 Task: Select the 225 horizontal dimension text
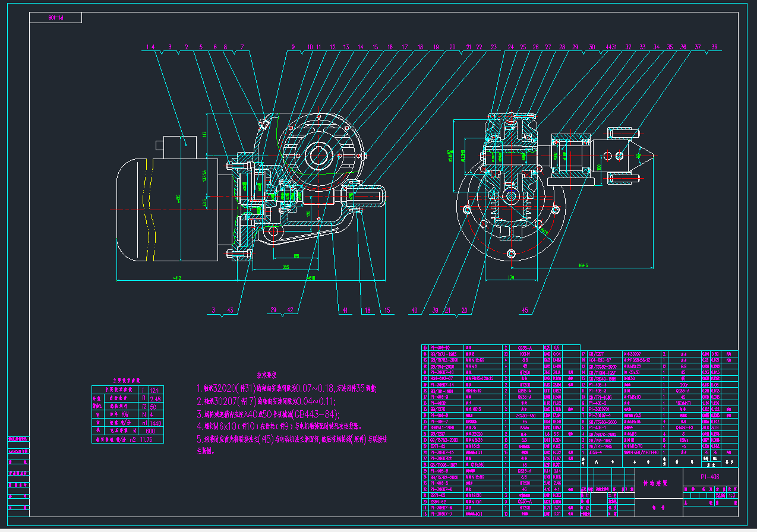[286, 267]
